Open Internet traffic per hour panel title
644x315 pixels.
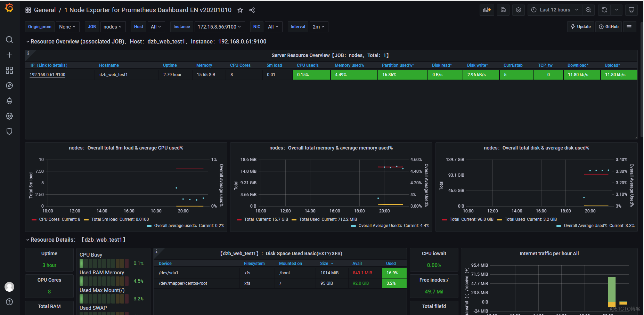(x=549, y=253)
